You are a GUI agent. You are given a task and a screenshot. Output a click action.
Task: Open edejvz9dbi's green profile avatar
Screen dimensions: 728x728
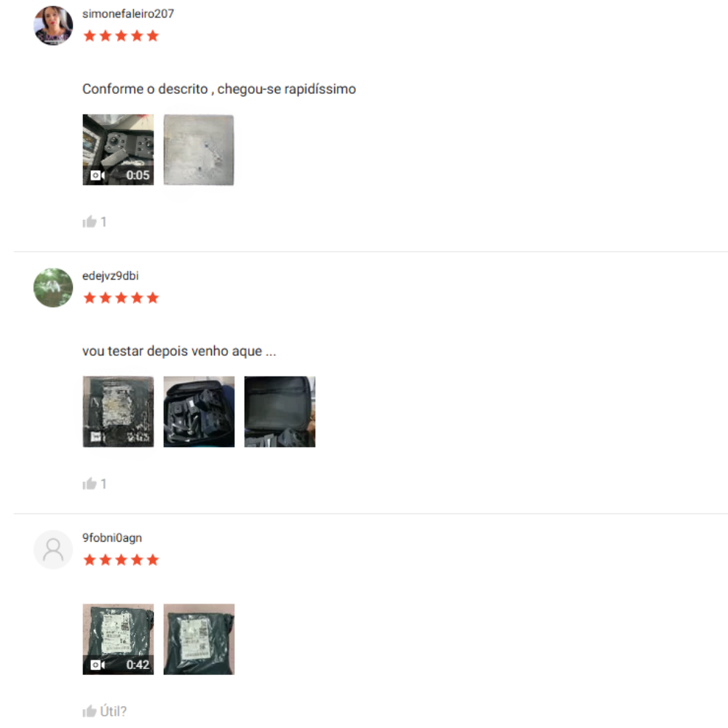tap(53, 288)
